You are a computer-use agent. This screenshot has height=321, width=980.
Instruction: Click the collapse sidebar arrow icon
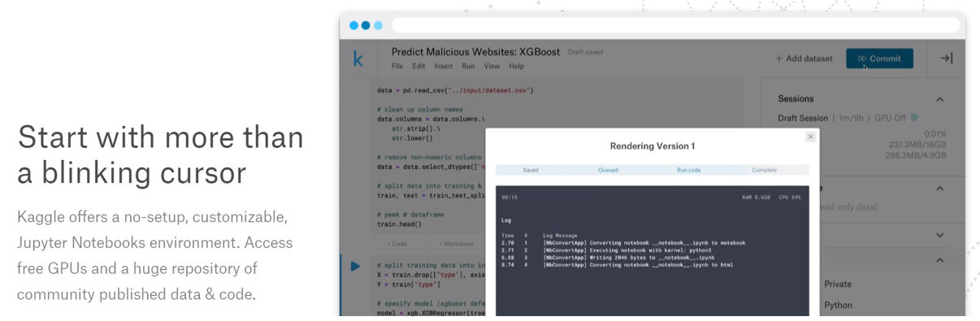pos(947,58)
